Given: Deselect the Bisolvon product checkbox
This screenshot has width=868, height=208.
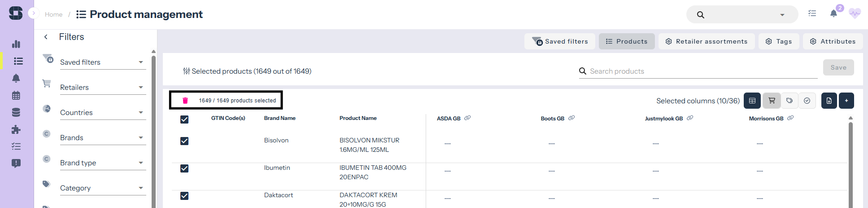Looking at the screenshot, I should tap(184, 141).
